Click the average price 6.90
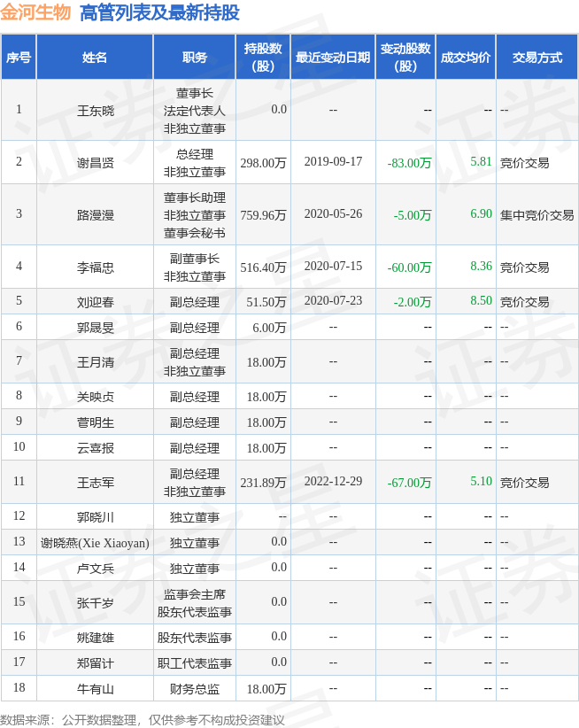 (x=481, y=213)
